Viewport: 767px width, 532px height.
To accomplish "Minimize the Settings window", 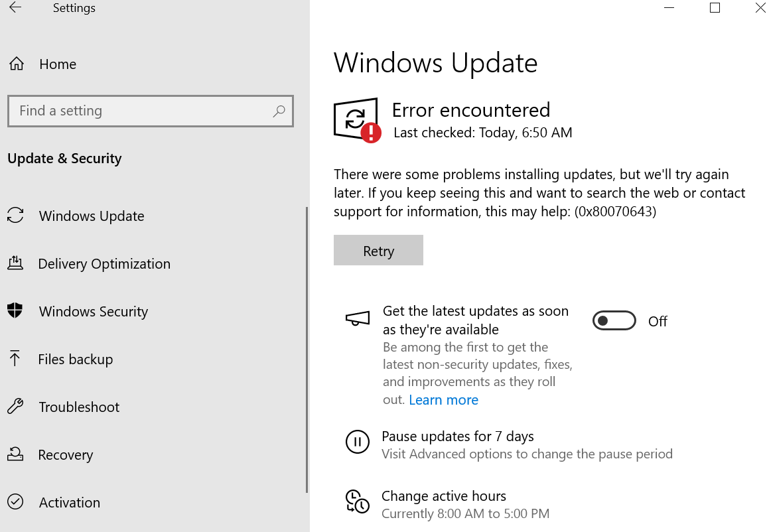I will pos(669,8).
